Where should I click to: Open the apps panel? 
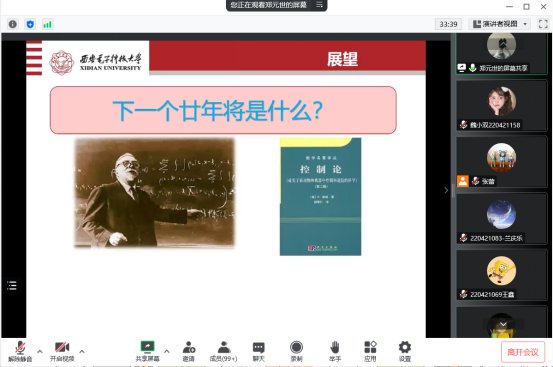tap(370, 351)
